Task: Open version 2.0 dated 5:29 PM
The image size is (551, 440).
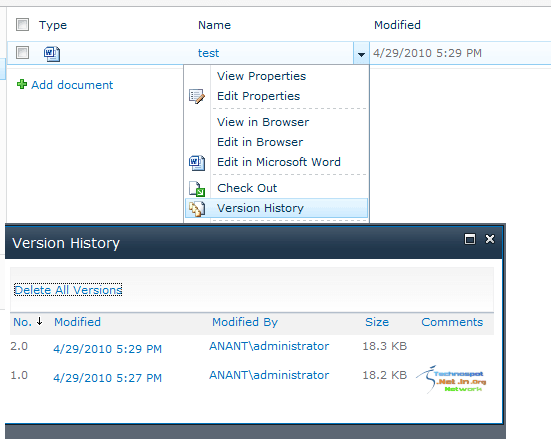Action: click(108, 349)
